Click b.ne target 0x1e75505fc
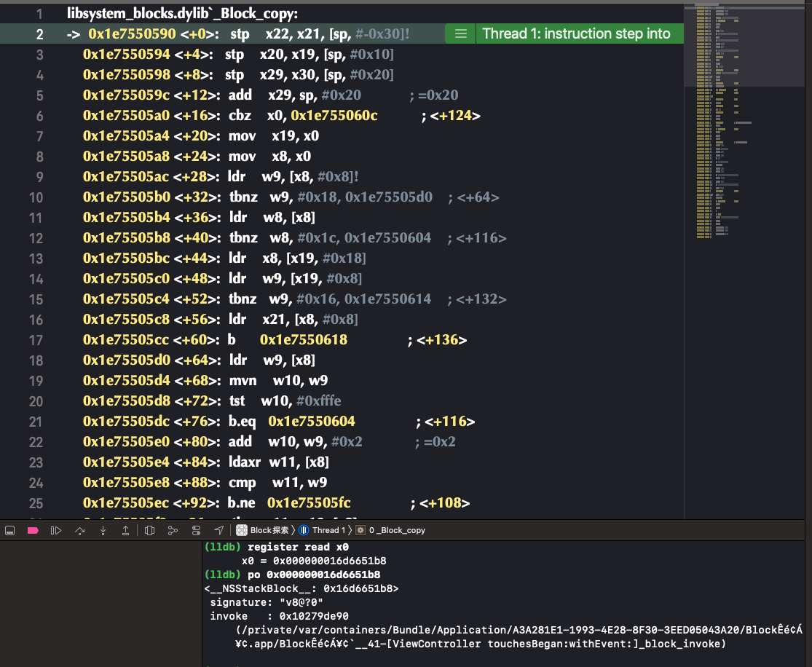 pos(310,502)
